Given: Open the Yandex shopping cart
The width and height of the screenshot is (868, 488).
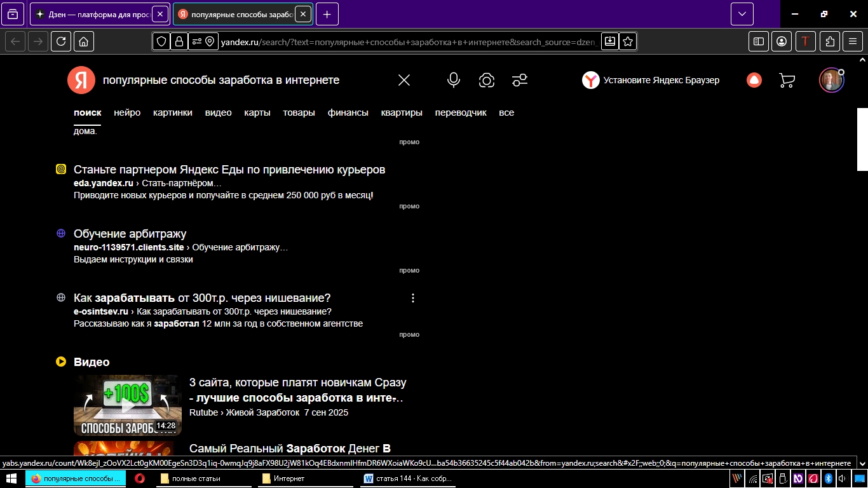Looking at the screenshot, I should (786, 80).
